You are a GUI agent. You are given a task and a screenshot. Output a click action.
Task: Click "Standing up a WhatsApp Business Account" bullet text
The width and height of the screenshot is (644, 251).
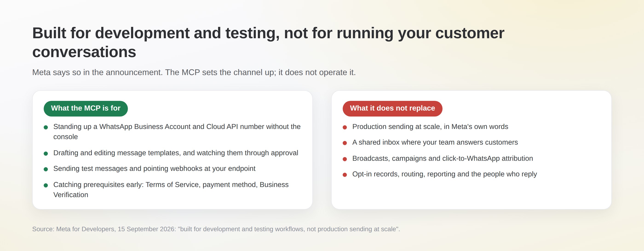pyautogui.click(x=177, y=132)
